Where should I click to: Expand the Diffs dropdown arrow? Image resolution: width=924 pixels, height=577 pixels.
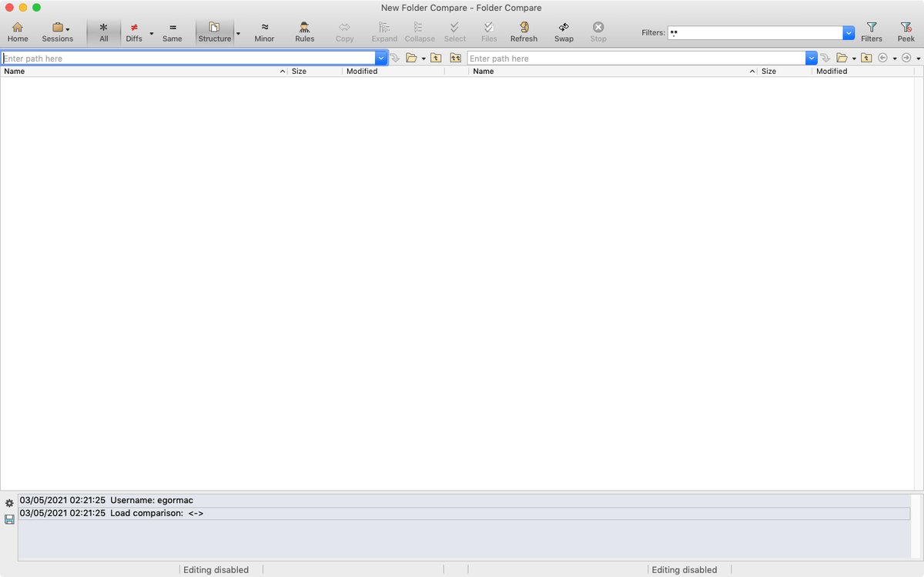tap(152, 34)
